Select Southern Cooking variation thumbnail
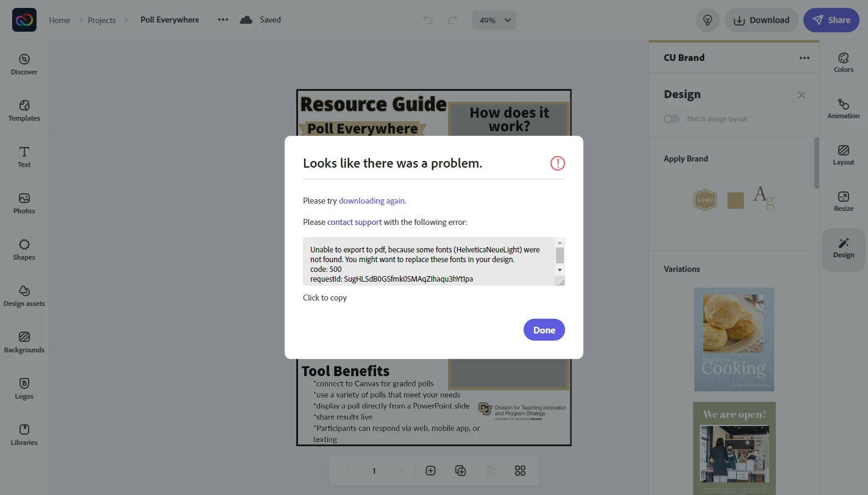Screen dimensions: 868x495 (x=734, y=340)
